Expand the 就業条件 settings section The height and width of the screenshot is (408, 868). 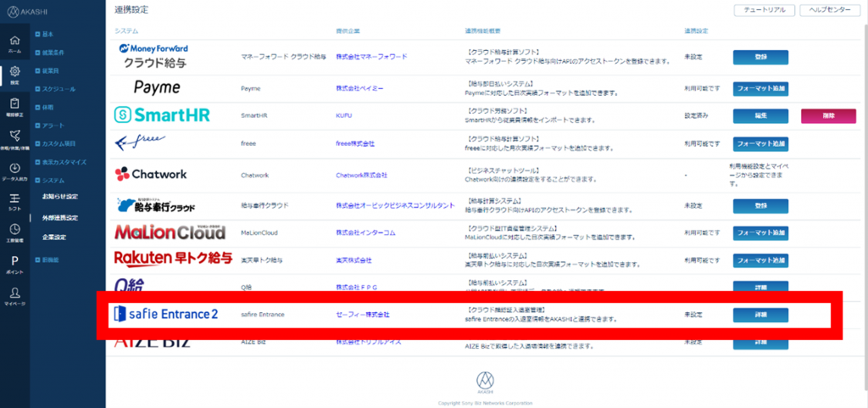49,53
